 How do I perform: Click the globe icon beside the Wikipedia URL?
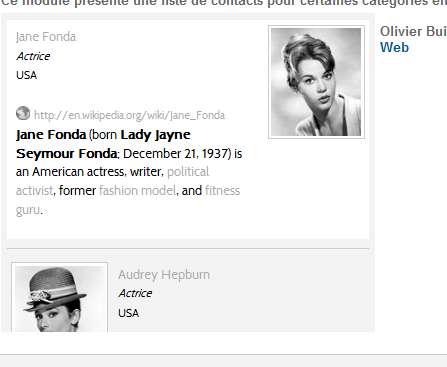tap(23, 113)
